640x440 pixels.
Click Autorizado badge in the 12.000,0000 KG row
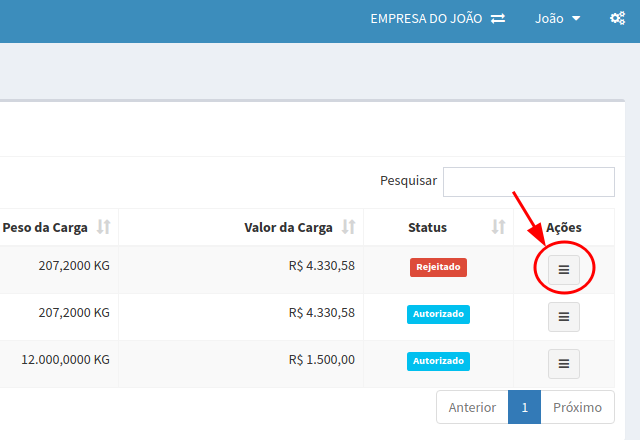tap(438, 360)
